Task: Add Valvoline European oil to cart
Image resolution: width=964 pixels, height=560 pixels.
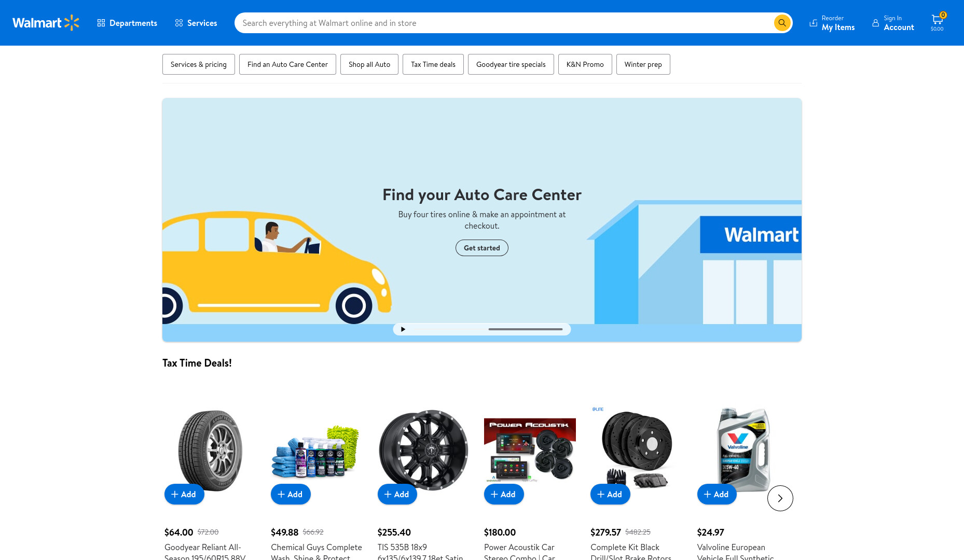Action: tap(717, 494)
